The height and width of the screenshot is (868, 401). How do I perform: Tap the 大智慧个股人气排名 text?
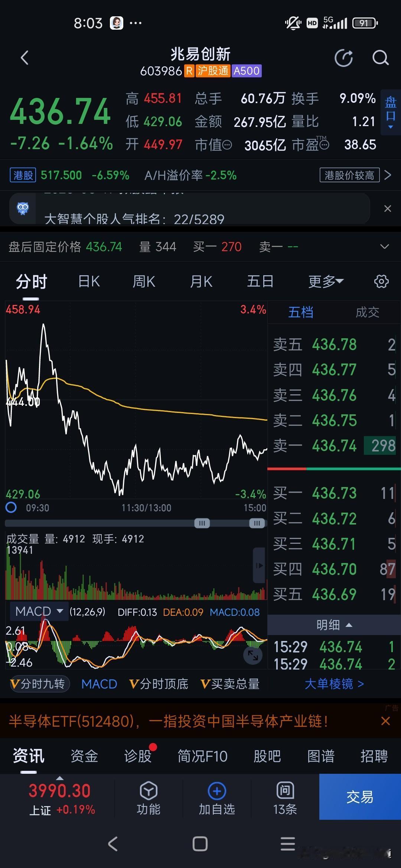(134, 219)
